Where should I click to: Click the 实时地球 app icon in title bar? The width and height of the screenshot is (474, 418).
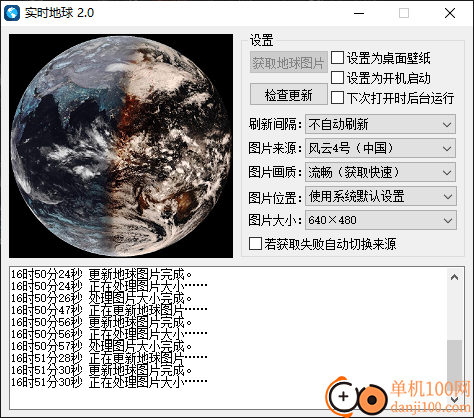point(12,13)
